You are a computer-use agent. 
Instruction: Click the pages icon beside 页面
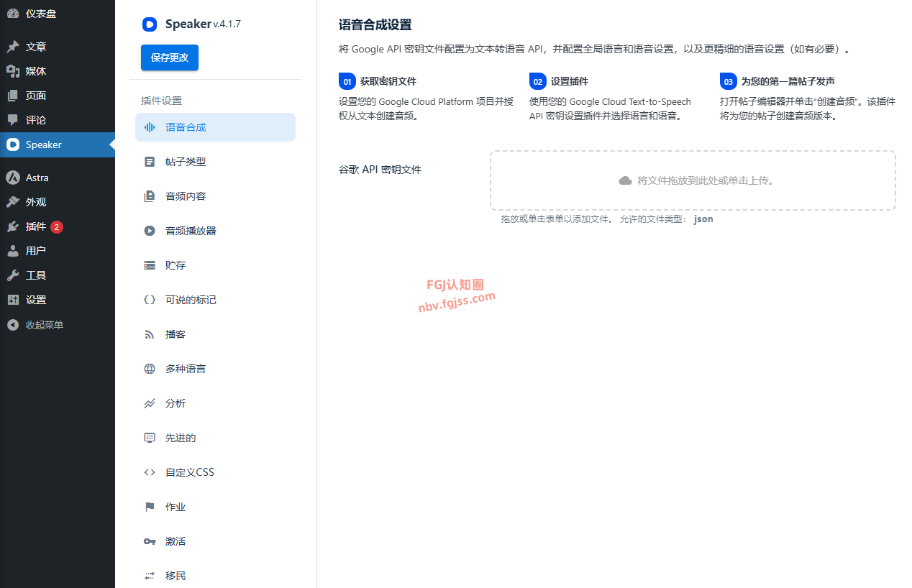13,96
